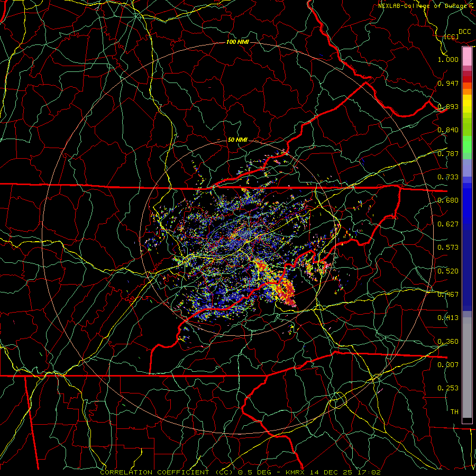Select the 0.467 scale value
The width and height of the screenshot is (476, 476).
[448, 295]
